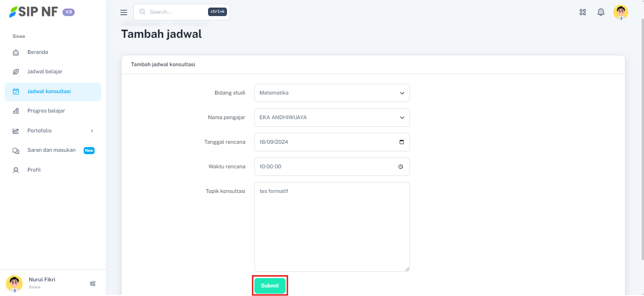Viewport: 644px width, 296px height.
Task: Open the apps grid icon
Action: (x=583, y=12)
